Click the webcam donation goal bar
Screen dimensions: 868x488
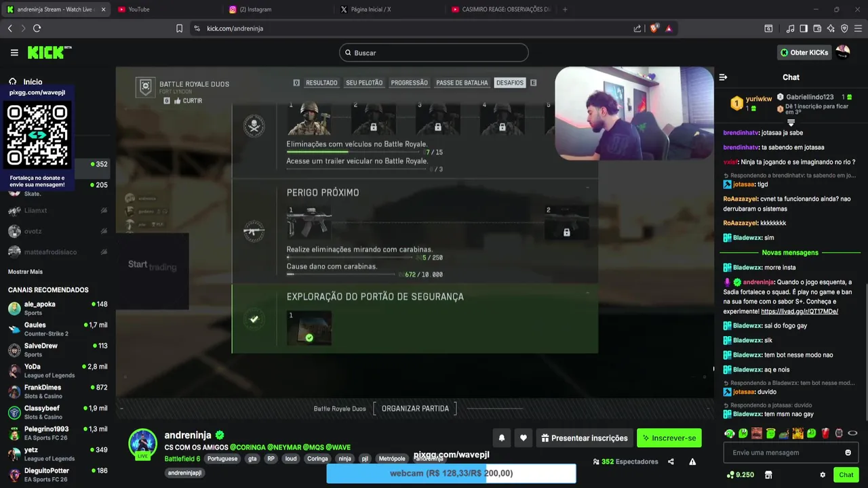point(451,473)
